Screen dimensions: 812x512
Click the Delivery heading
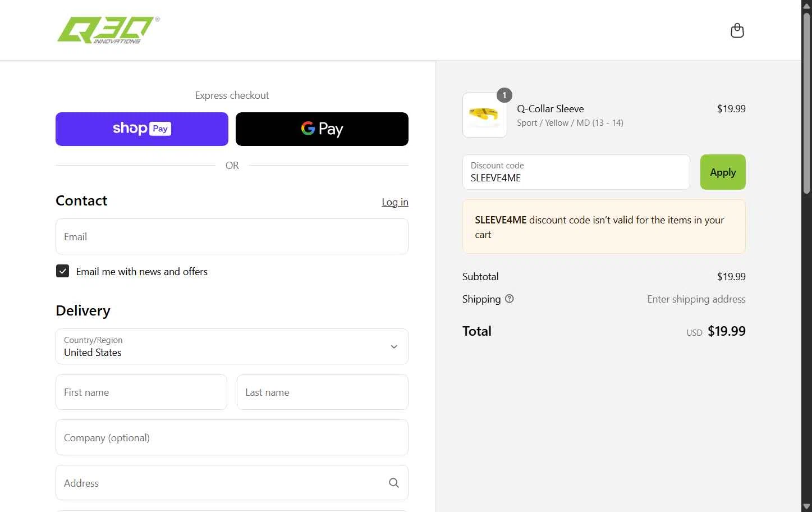click(x=83, y=310)
